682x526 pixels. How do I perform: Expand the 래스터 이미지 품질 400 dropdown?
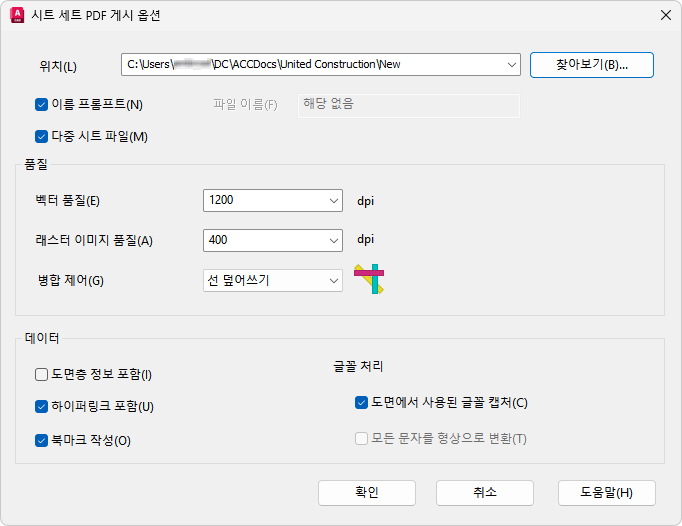tap(334, 241)
